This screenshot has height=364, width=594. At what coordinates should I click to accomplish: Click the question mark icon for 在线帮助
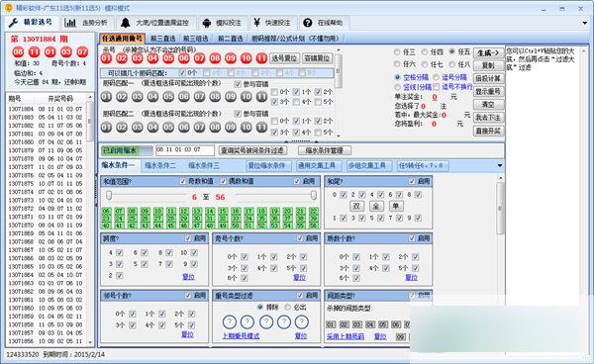pos(307,23)
